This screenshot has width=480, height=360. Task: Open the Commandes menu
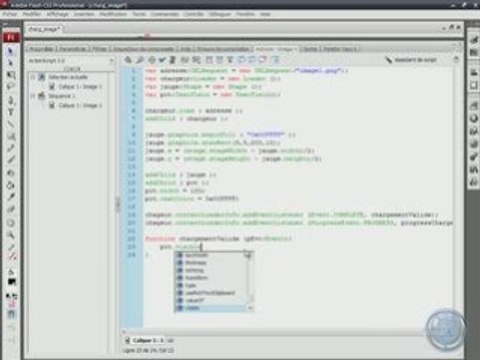click(x=165, y=14)
